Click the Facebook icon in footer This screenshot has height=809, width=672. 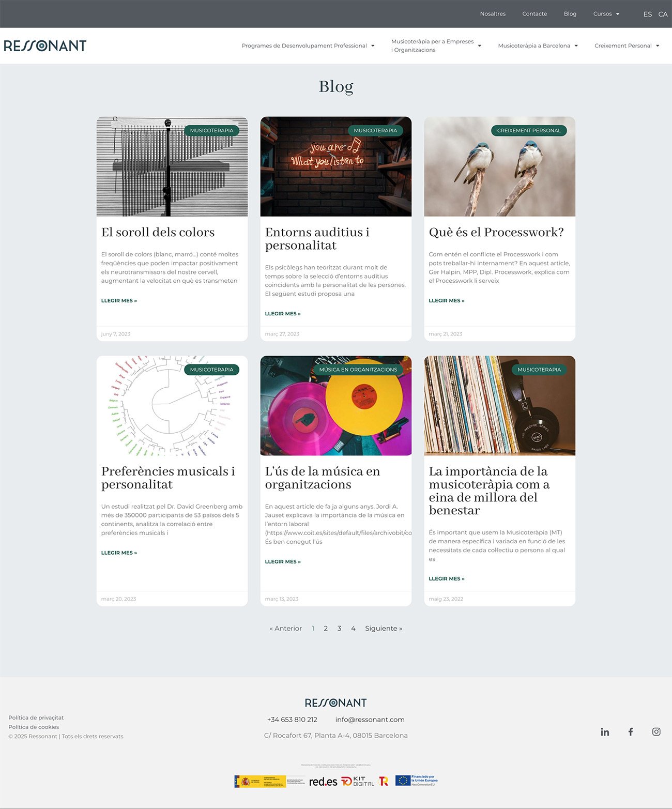(x=631, y=732)
